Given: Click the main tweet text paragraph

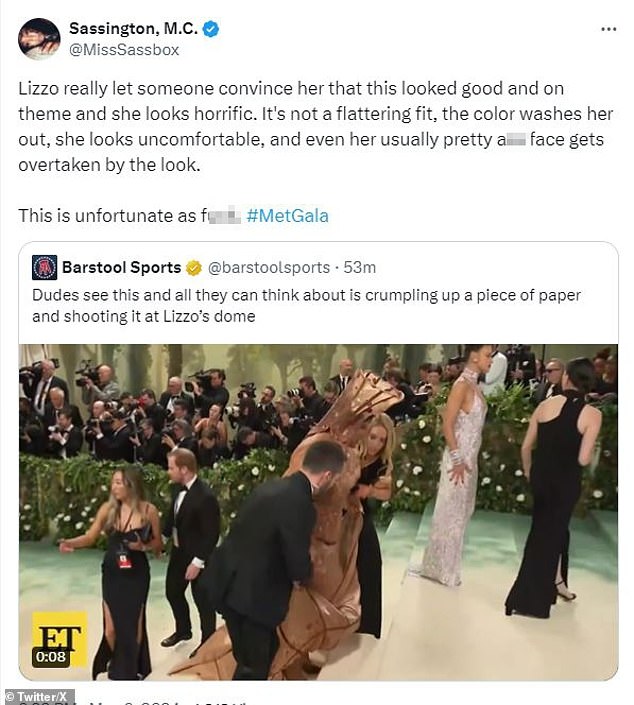Looking at the screenshot, I should [315, 127].
